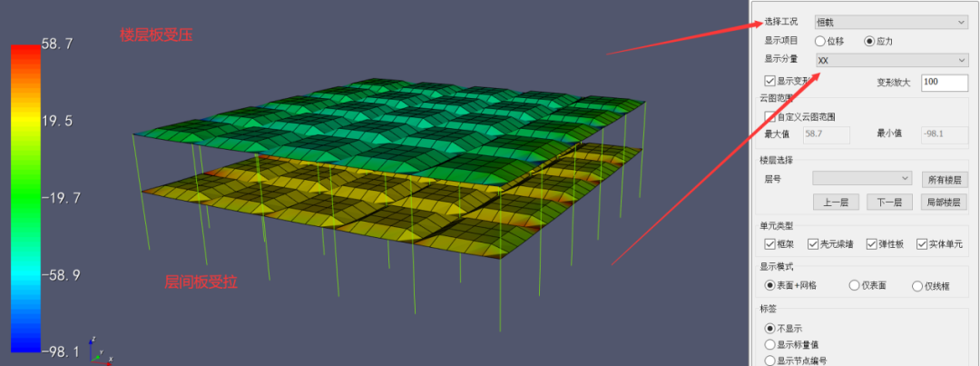The height and width of the screenshot is (366, 980).
Task: Select the 仅线框 display mode
Action: point(917,286)
